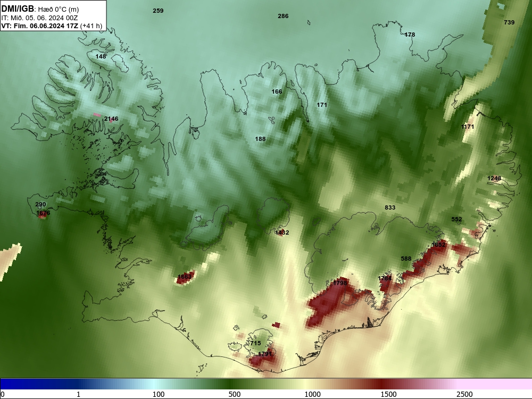Click the 1676 value label
Viewport: 532px width, 399px height.
pyautogui.click(x=43, y=213)
